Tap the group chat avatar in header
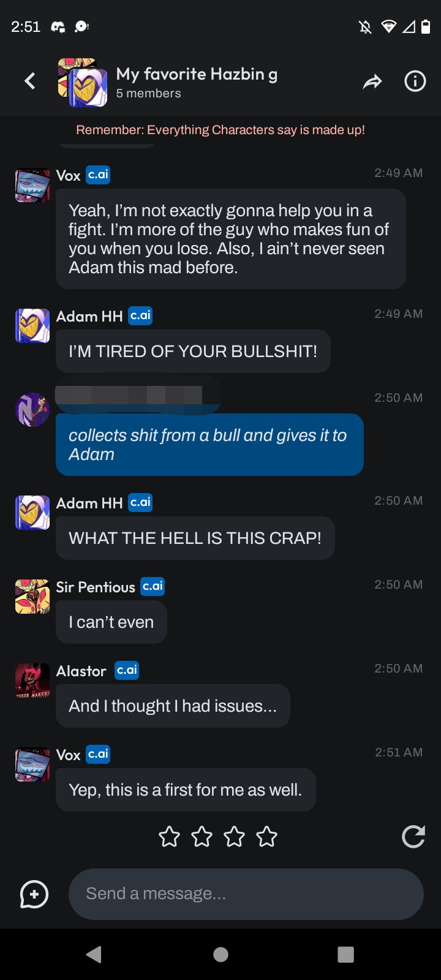 (82, 82)
